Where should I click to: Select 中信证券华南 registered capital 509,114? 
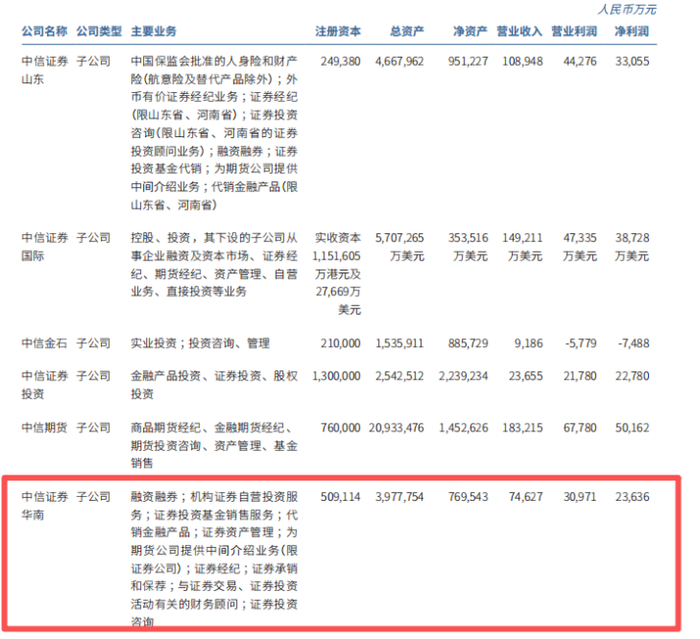coord(340,497)
